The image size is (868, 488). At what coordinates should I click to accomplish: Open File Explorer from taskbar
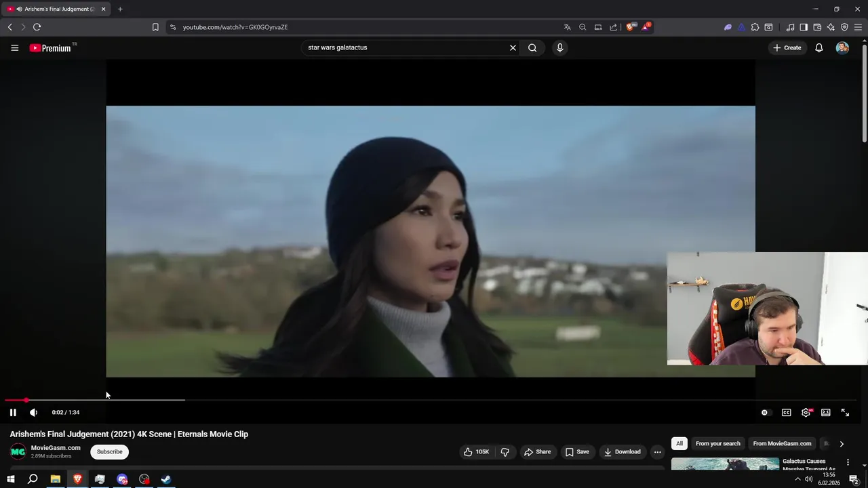55,479
